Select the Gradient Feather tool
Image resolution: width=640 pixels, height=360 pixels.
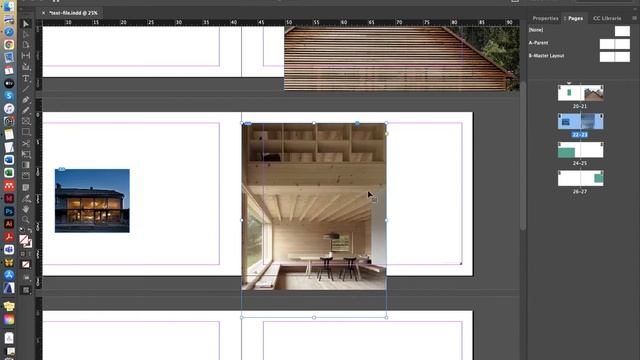pos(26,176)
